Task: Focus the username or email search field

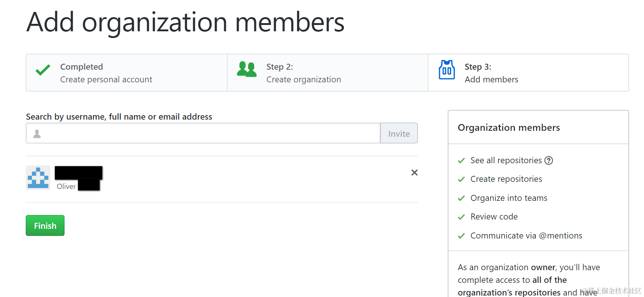Action: tap(209, 133)
